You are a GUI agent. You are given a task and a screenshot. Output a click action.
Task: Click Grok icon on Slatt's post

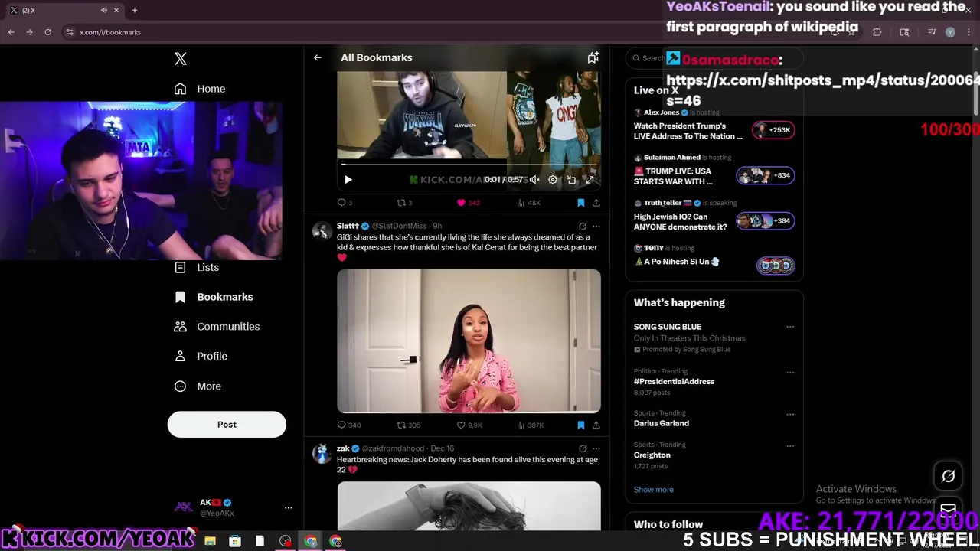(583, 227)
